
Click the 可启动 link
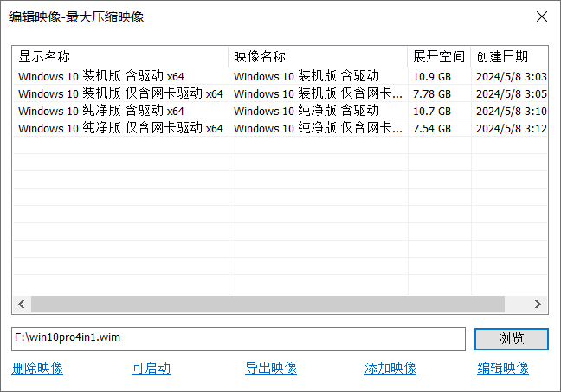151,369
